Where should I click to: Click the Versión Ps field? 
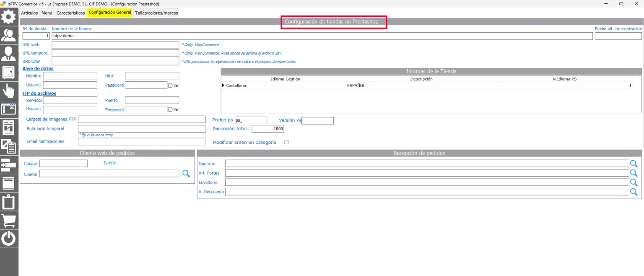click(x=317, y=120)
